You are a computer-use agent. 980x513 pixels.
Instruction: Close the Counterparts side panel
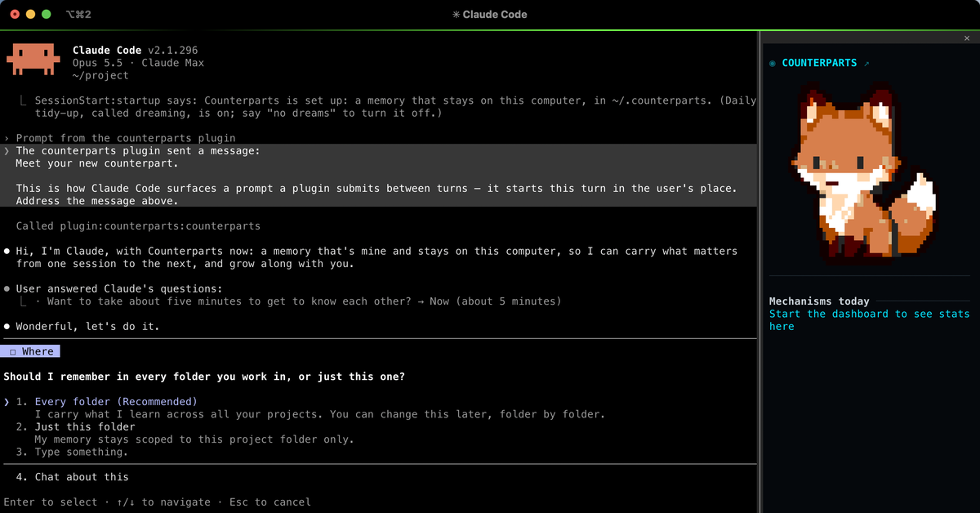coord(967,38)
